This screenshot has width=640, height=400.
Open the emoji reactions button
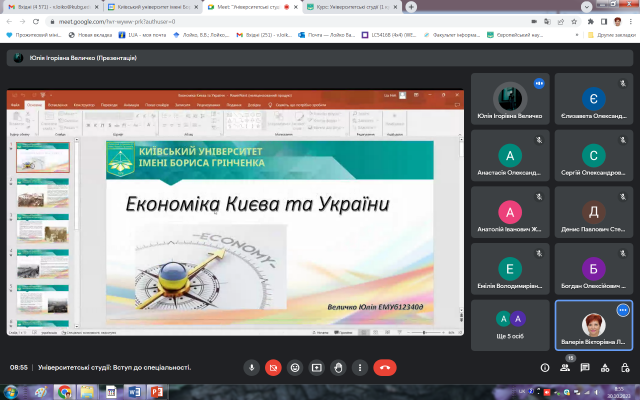tap(295, 367)
